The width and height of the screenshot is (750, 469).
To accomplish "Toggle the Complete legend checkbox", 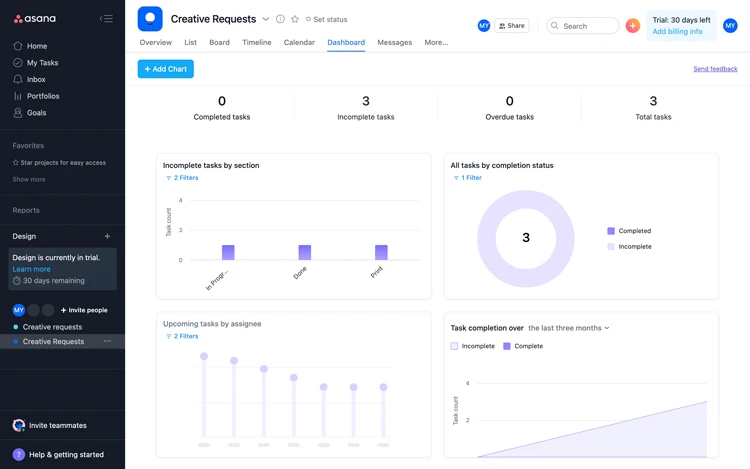I will click(507, 346).
